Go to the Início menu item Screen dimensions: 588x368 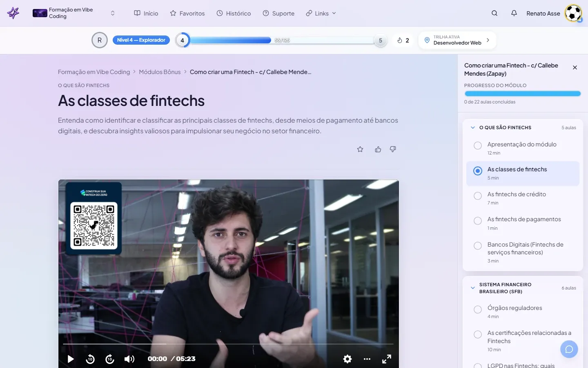146,13
